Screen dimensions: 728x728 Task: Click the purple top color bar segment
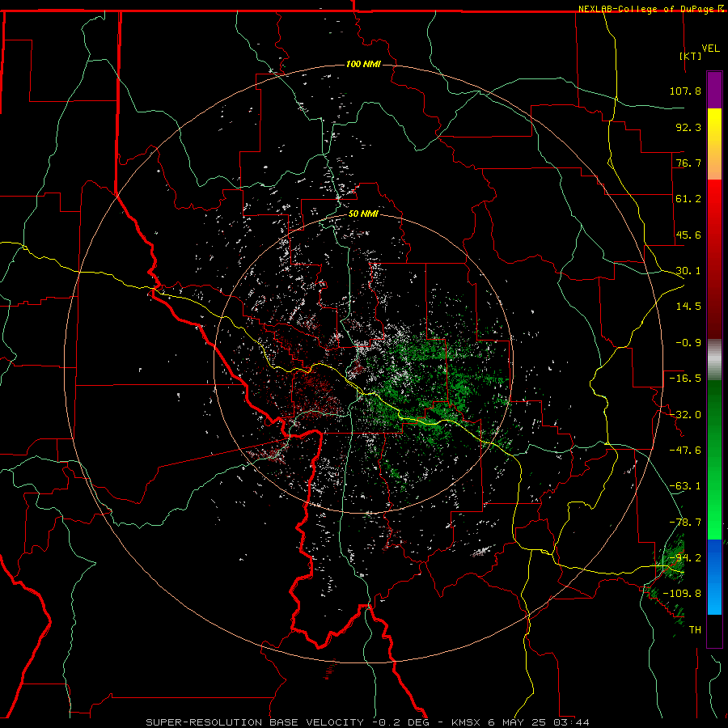pyautogui.click(x=714, y=91)
